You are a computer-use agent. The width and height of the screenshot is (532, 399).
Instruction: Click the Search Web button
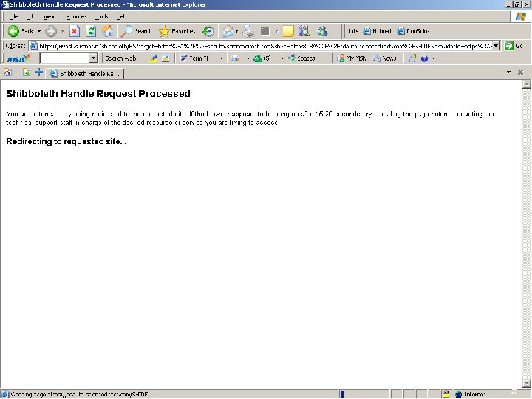coord(120,58)
